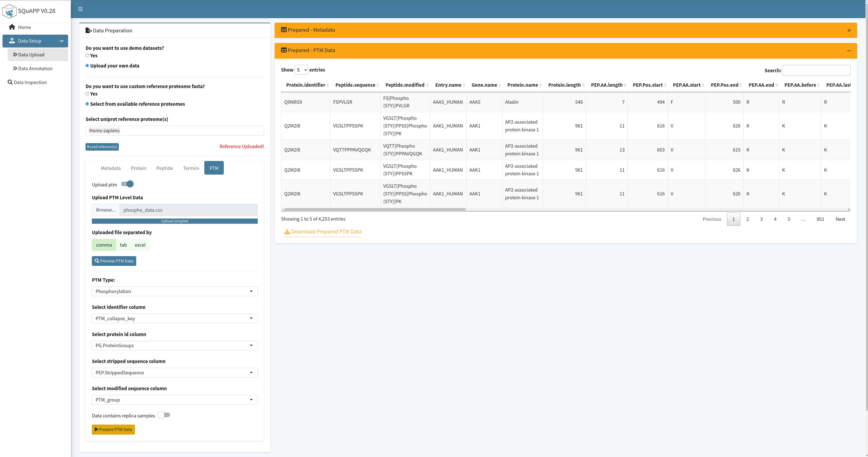Screen dimensions: 868x457
Task: Open Data Annotation in sidebar
Action: pyautogui.click(x=35, y=68)
